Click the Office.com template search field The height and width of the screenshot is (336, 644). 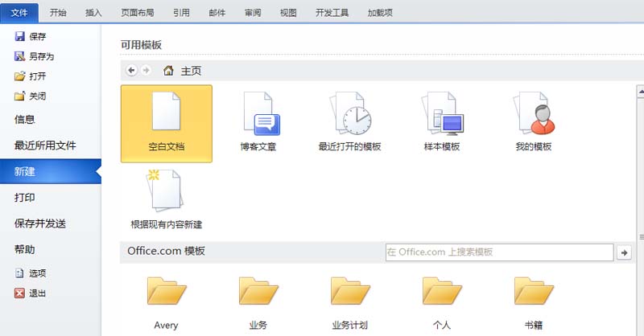tap(499, 252)
